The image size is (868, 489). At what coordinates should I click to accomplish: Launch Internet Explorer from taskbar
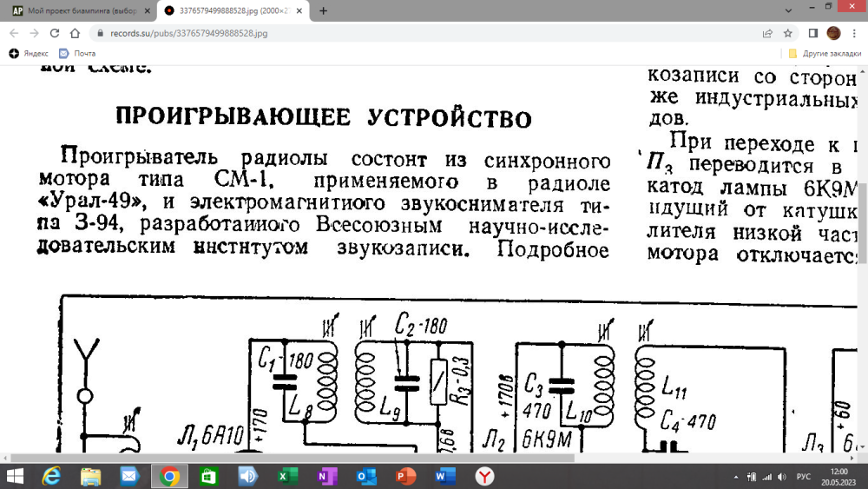[x=52, y=476]
